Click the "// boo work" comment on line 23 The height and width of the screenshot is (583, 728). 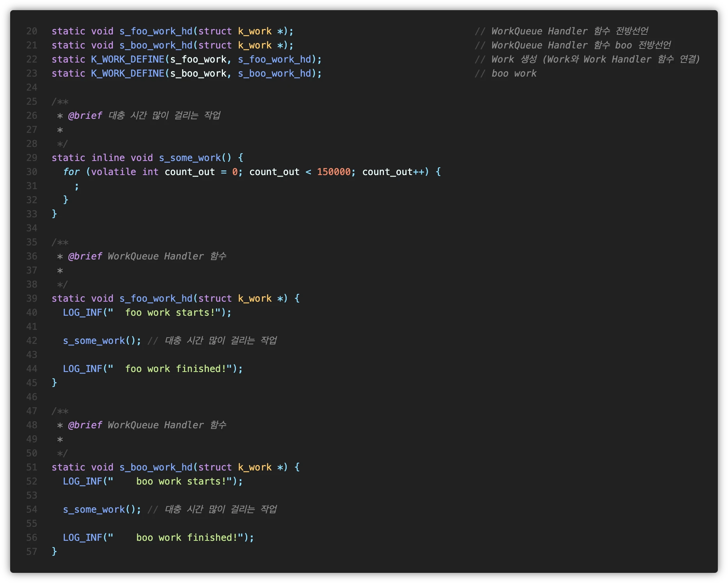506,73
